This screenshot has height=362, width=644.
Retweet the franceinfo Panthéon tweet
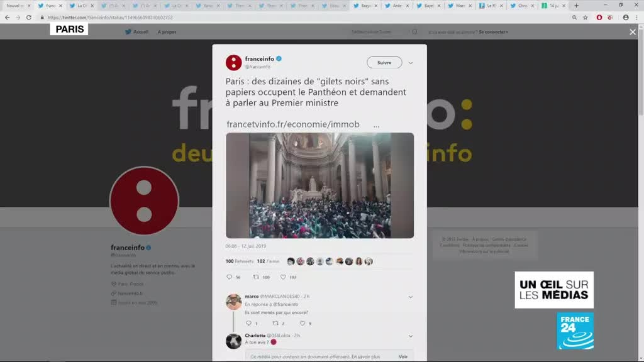pyautogui.click(x=256, y=277)
